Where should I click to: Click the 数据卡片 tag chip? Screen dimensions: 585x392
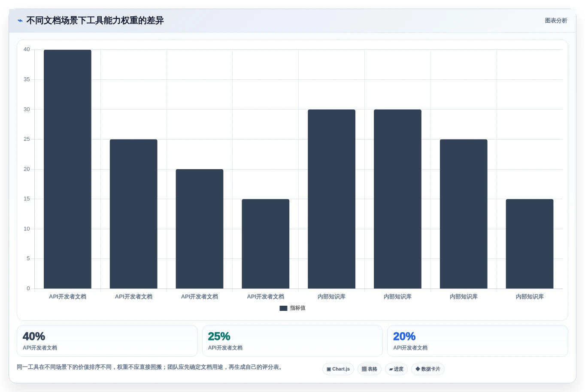pyautogui.click(x=428, y=369)
